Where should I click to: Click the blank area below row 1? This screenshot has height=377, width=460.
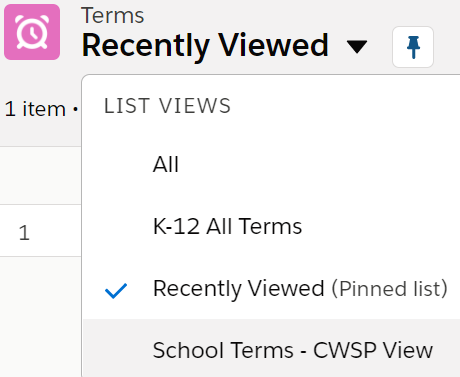tap(40, 317)
